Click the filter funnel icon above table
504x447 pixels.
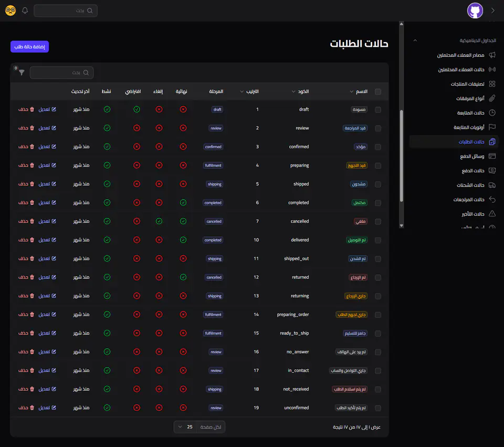[22, 72]
